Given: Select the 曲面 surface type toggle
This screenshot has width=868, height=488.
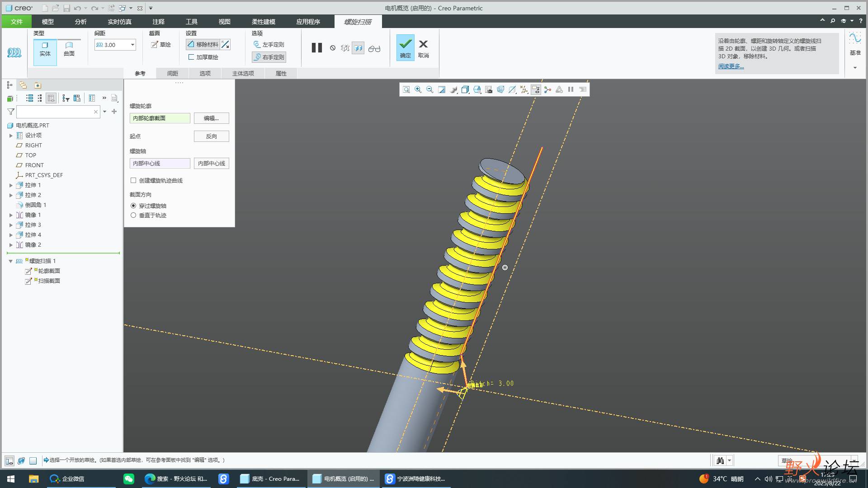Looking at the screenshot, I should (69, 49).
